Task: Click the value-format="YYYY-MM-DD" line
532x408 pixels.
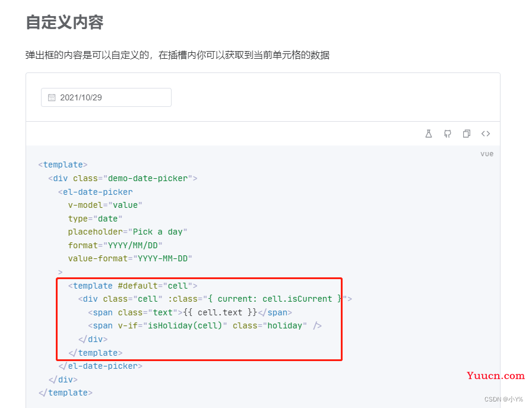Action: (x=130, y=259)
